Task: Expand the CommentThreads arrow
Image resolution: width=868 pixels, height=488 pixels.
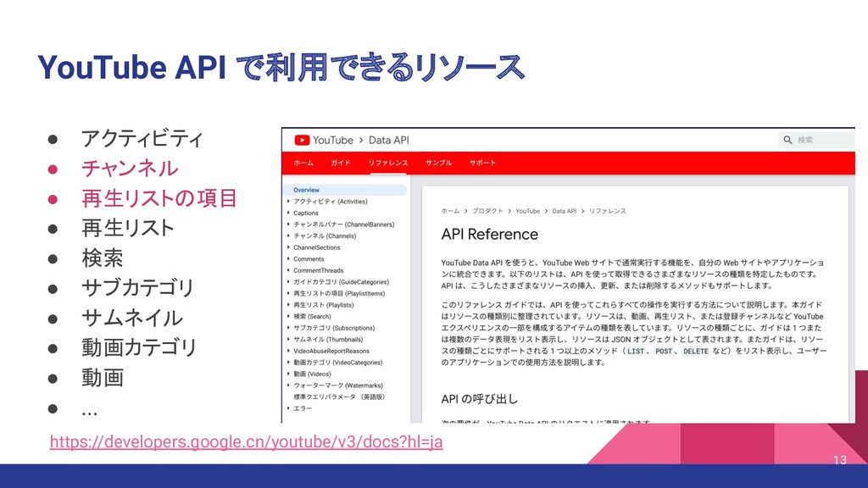Action: 288,270
